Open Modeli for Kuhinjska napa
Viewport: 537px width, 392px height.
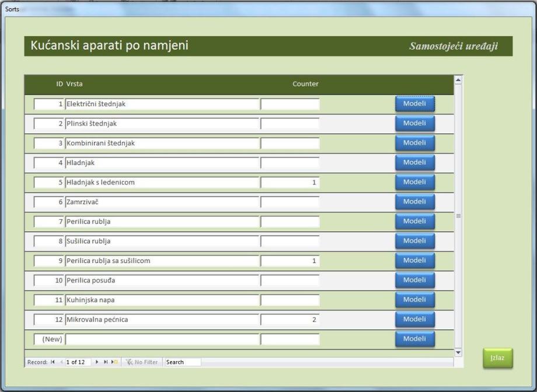tap(415, 300)
